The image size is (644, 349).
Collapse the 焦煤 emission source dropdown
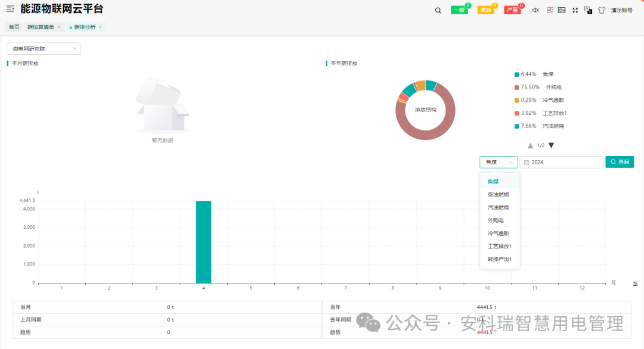[499, 163]
